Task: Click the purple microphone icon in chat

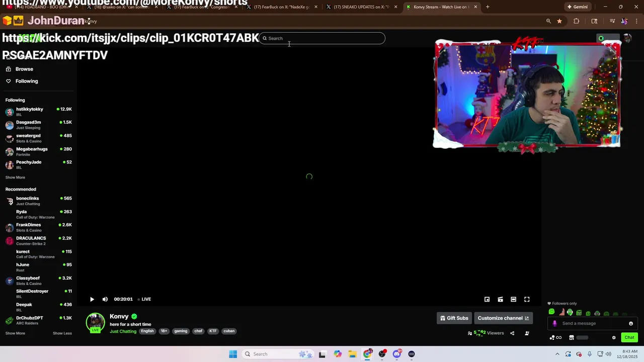Action: (554, 323)
